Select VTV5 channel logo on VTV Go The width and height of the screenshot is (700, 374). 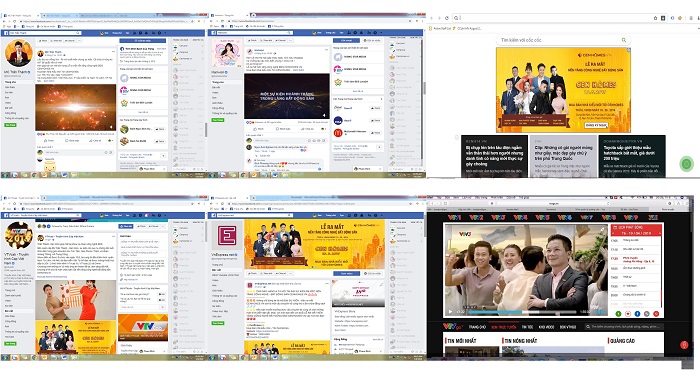coord(542,217)
